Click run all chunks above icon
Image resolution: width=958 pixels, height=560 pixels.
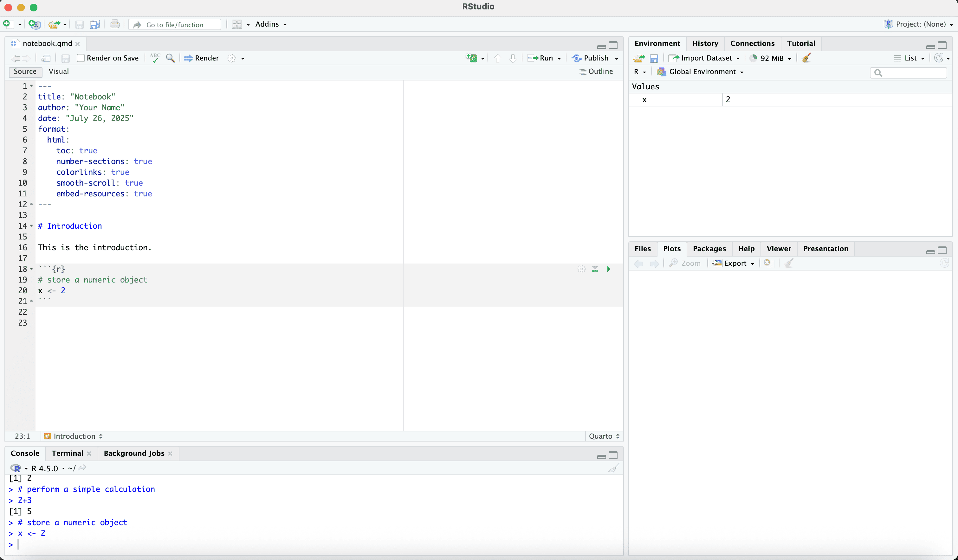(x=595, y=269)
